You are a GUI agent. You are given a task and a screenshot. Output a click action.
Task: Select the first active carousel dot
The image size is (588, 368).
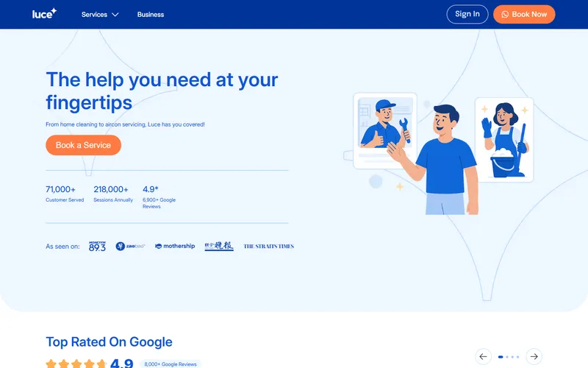point(501,357)
